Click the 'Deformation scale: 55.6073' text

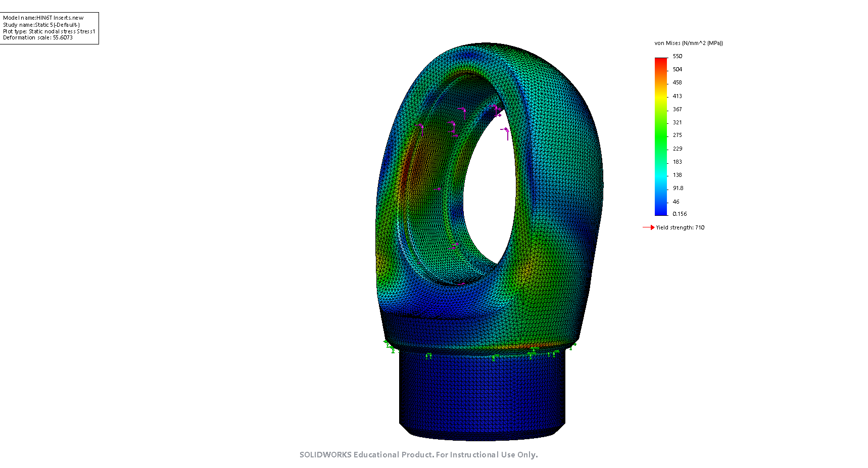coord(38,37)
